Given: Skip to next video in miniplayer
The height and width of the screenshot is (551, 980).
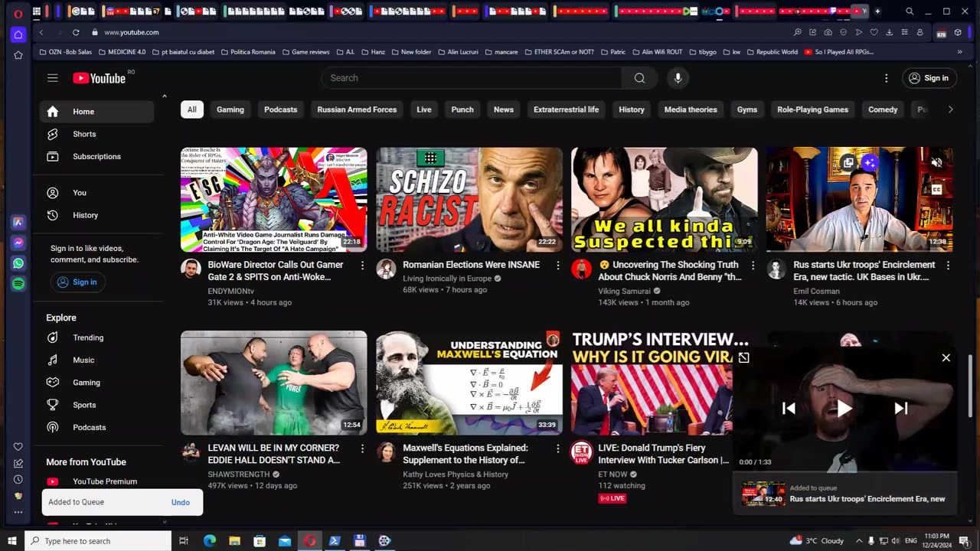Looking at the screenshot, I should pos(901,408).
